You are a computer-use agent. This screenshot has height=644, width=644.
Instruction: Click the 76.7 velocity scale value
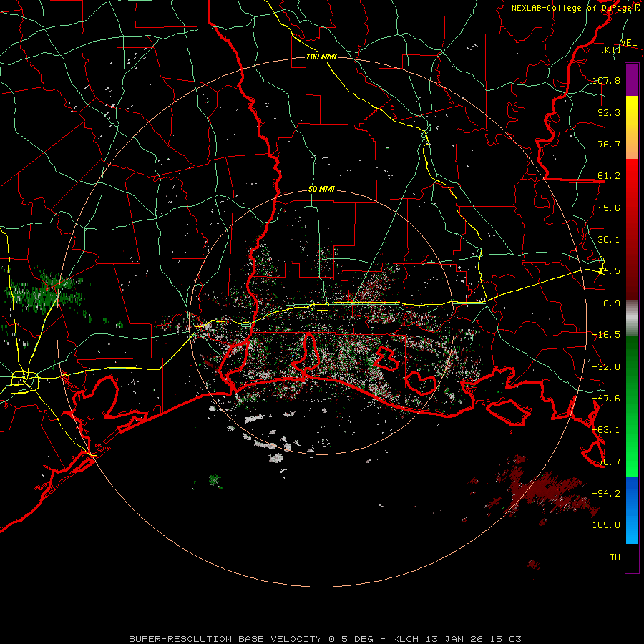pyautogui.click(x=609, y=144)
